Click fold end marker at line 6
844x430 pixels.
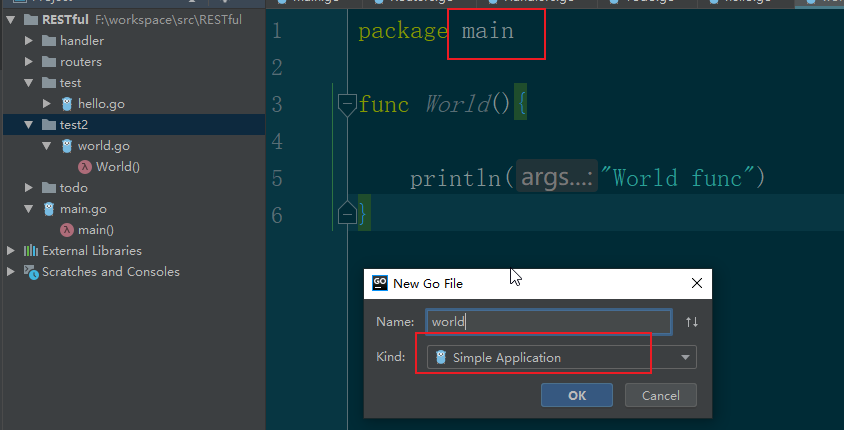click(x=347, y=213)
